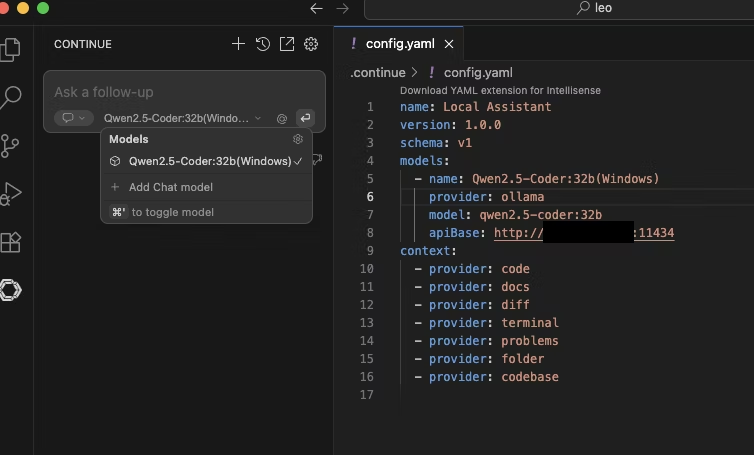Open Continue settings gear in panel header
Viewport: 754px width, 455px height.
tap(311, 44)
